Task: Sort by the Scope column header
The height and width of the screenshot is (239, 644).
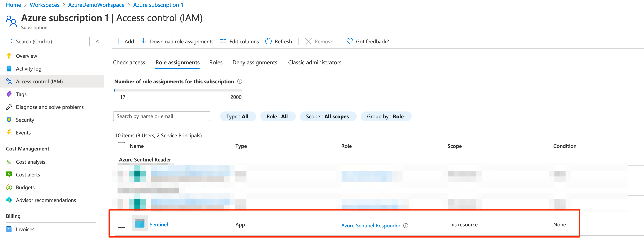Action: point(454,146)
